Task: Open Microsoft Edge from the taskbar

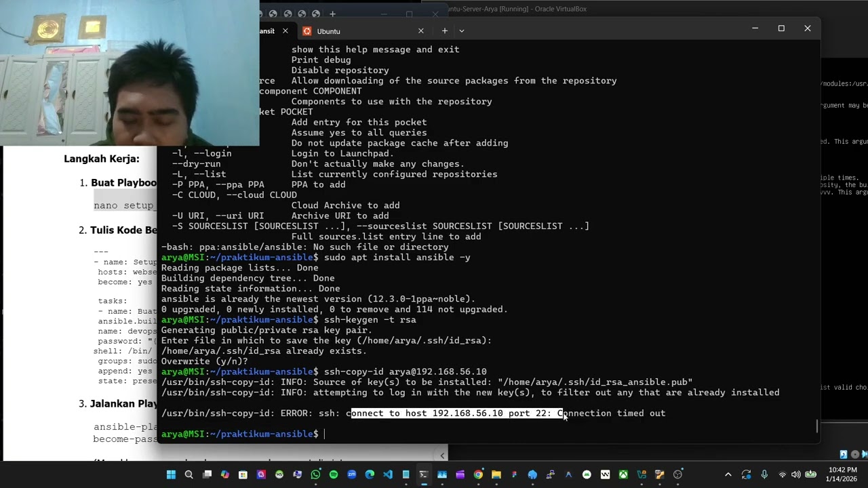Action: tap(370, 474)
